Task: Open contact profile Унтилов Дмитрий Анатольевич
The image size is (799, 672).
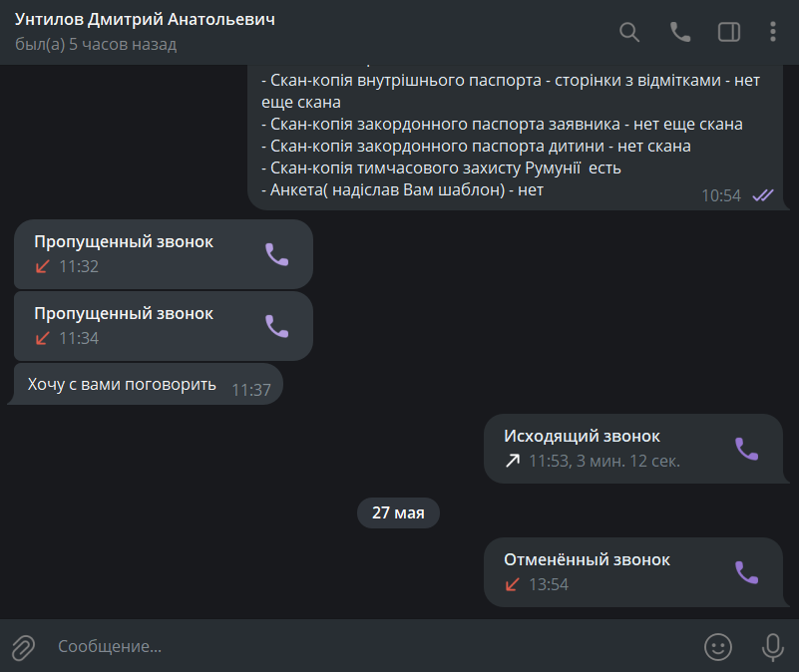Action: click(145, 19)
